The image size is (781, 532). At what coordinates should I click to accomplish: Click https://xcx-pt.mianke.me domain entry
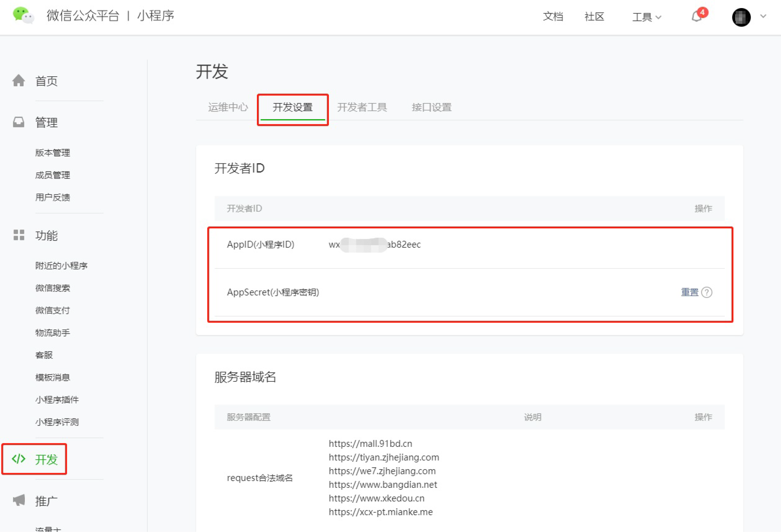click(x=381, y=512)
